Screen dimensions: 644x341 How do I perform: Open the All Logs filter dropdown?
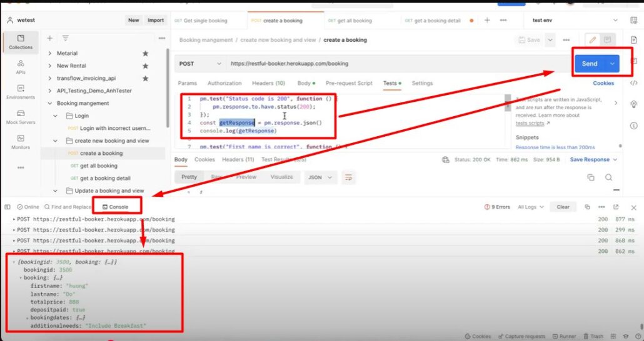[x=531, y=207]
